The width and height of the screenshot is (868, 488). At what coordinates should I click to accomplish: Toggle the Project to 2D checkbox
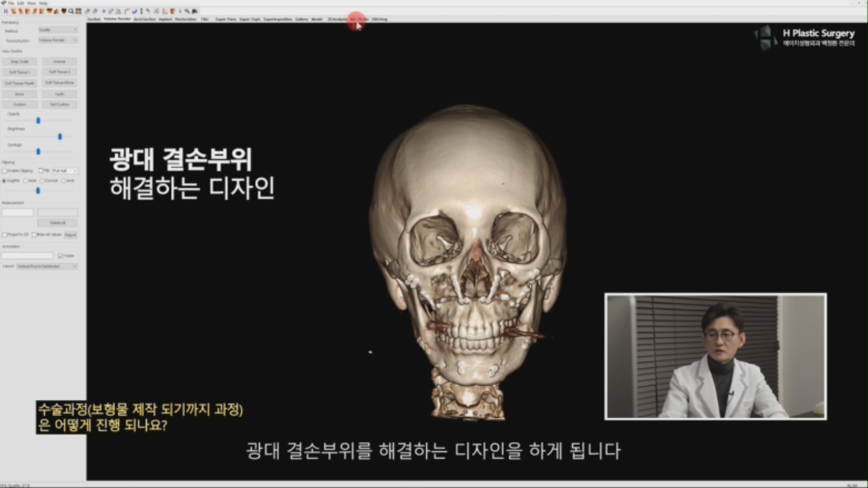5,235
